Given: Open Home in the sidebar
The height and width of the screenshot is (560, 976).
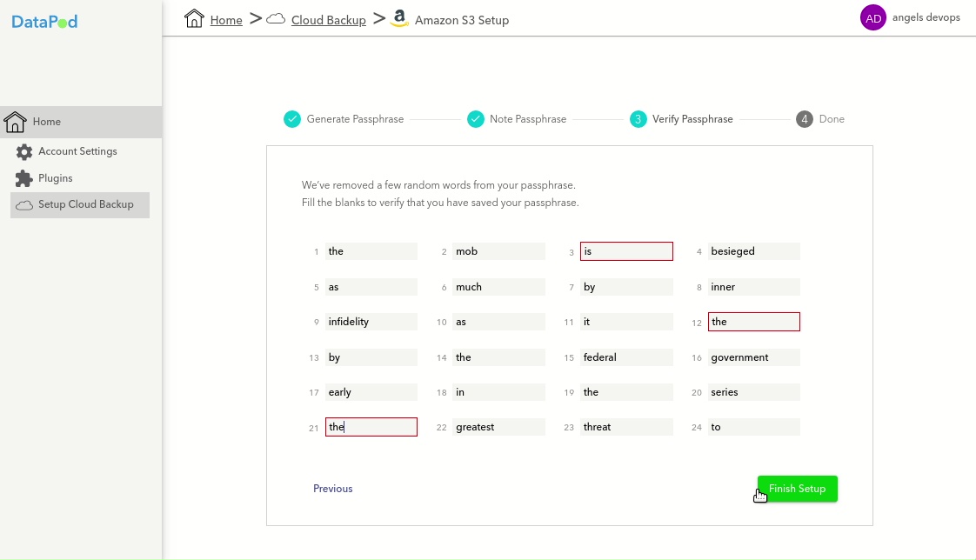Looking at the screenshot, I should [47, 122].
